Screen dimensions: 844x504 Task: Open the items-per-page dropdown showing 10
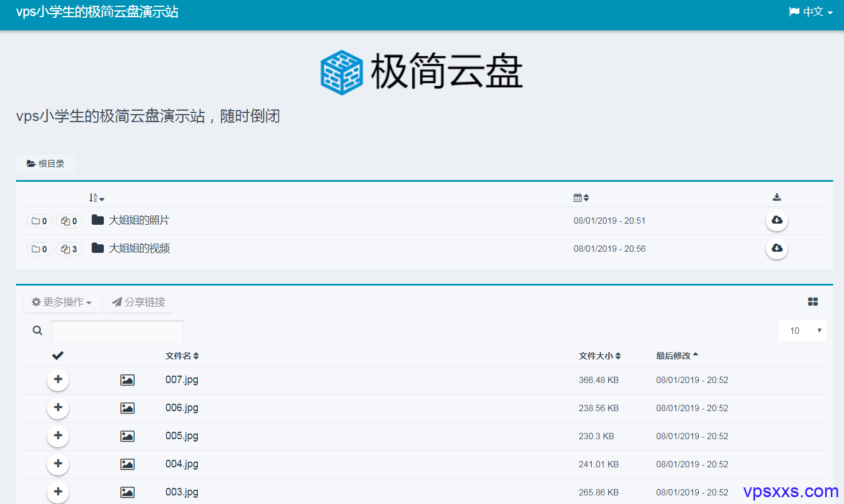pyautogui.click(x=803, y=331)
